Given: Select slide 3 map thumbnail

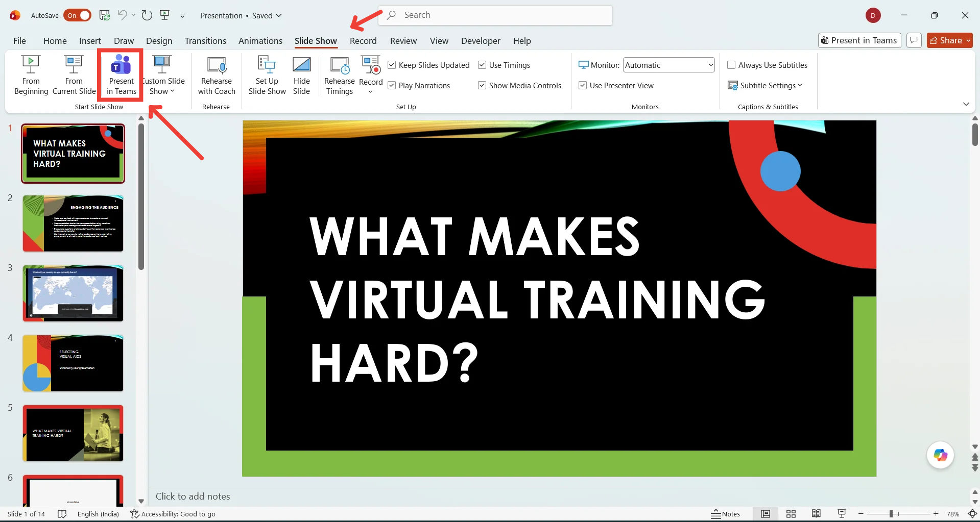Looking at the screenshot, I should (x=73, y=293).
